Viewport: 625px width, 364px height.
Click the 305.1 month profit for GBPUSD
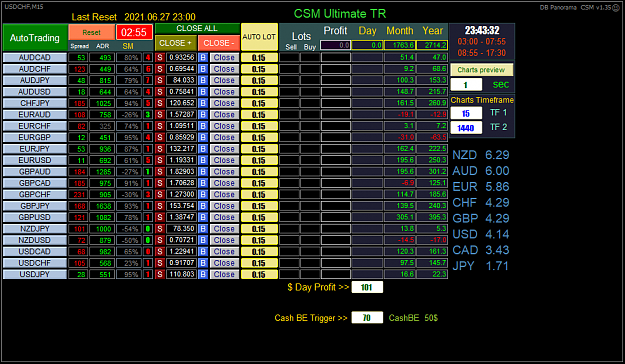click(400, 217)
